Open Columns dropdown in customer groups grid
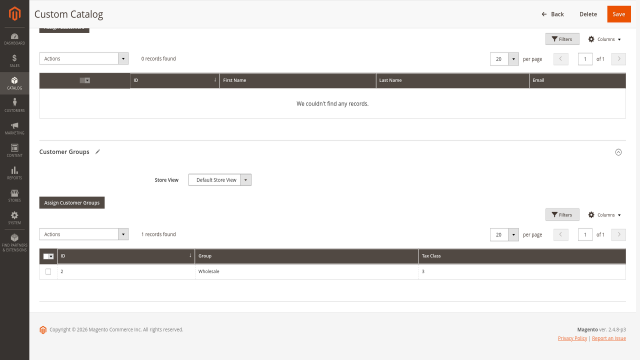Viewport: 640px width, 360px height. click(604, 215)
